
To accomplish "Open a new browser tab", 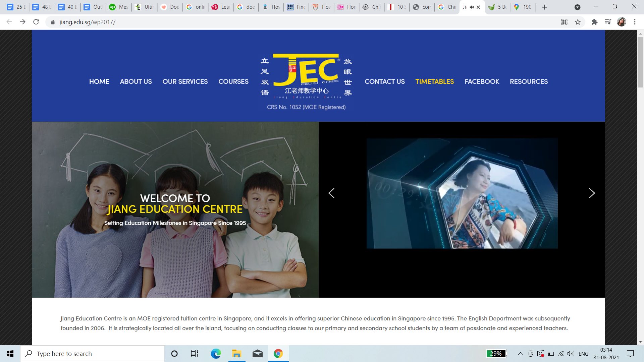I will coord(544,7).
